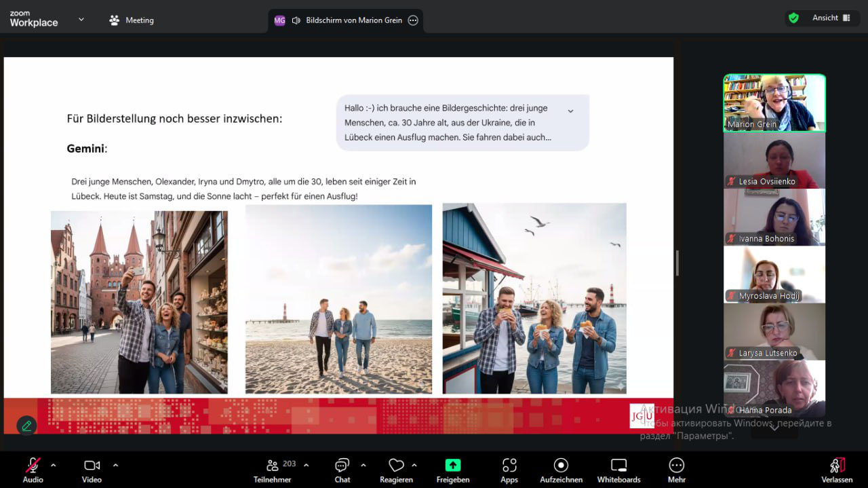The height and width of the screenshot is (488, 868).
Task: Click the green Freigeben share button
Action: [x=452, y=466]
